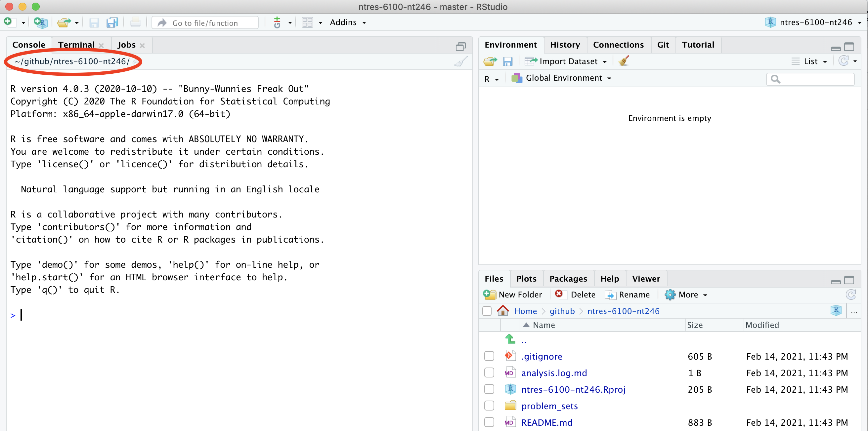Open the List view dropdown

809,61
